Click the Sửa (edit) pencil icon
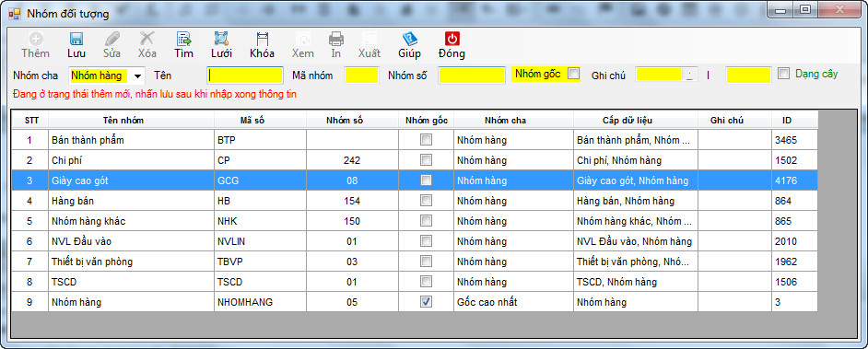This screenshot has width=868, height=349. (x=111, y=40)
